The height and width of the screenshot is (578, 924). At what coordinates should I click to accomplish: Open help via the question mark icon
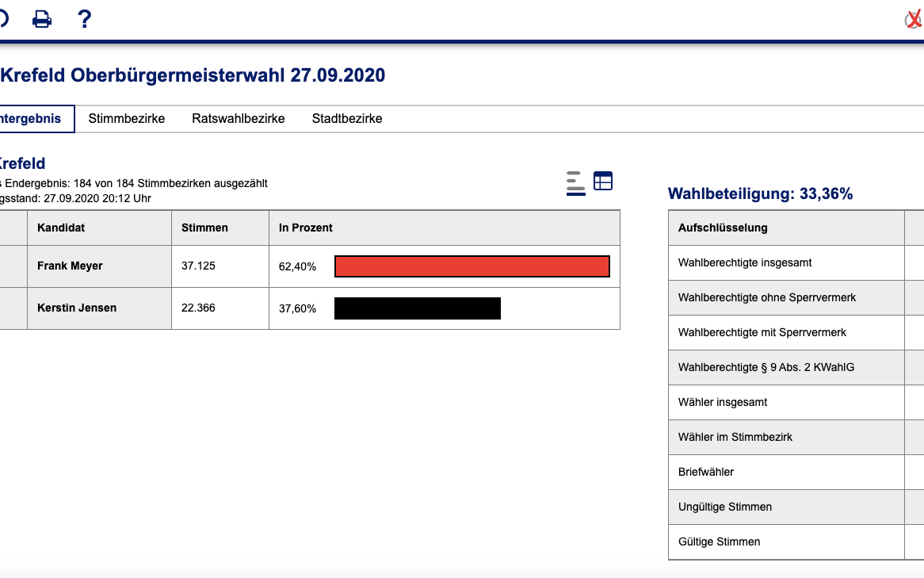(x=85, y=19)
